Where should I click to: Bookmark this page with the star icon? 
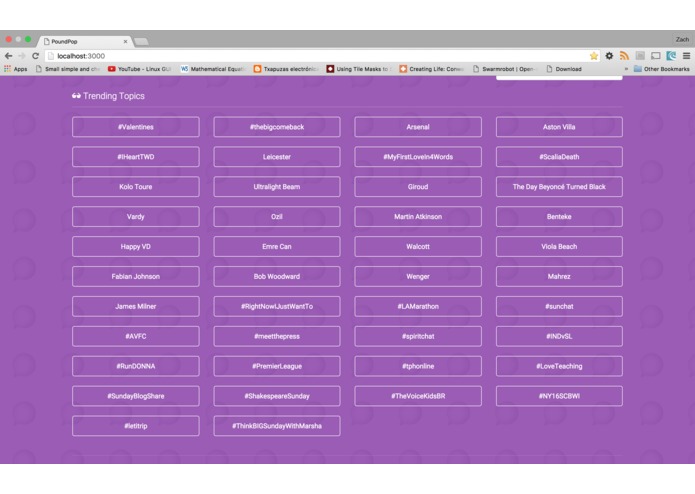[593, 56]
